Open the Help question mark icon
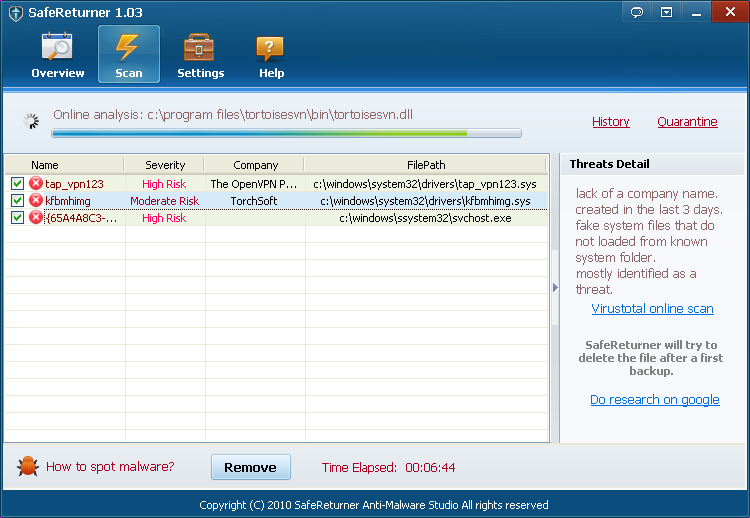This screenshot has height=518, width=750. tap(271, 48)
